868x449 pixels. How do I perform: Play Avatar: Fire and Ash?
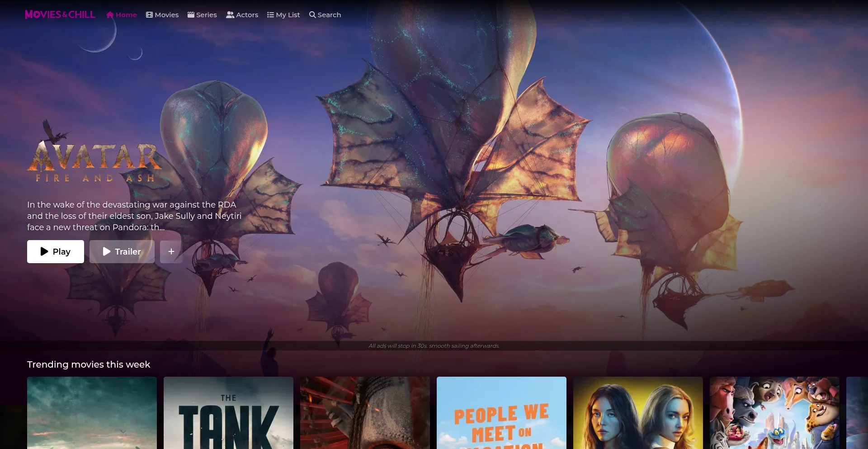coord(56,251)
